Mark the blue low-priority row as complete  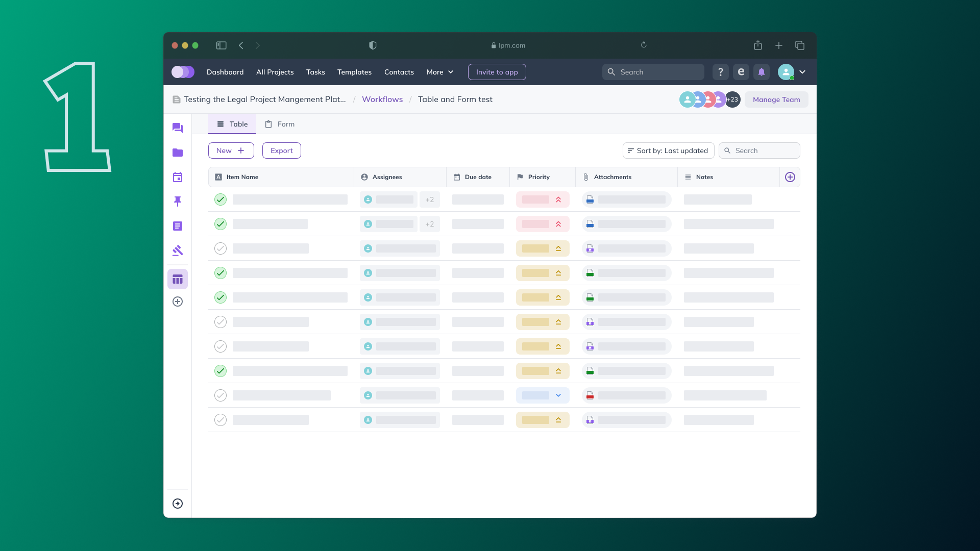tap(220, 395)
